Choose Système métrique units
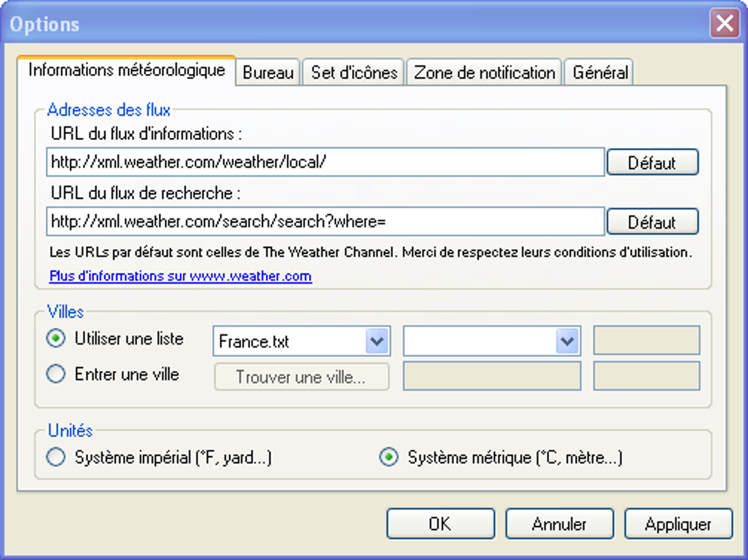This screenshot has height=560, width=748. pyautogui.click(x=389, y=458)
